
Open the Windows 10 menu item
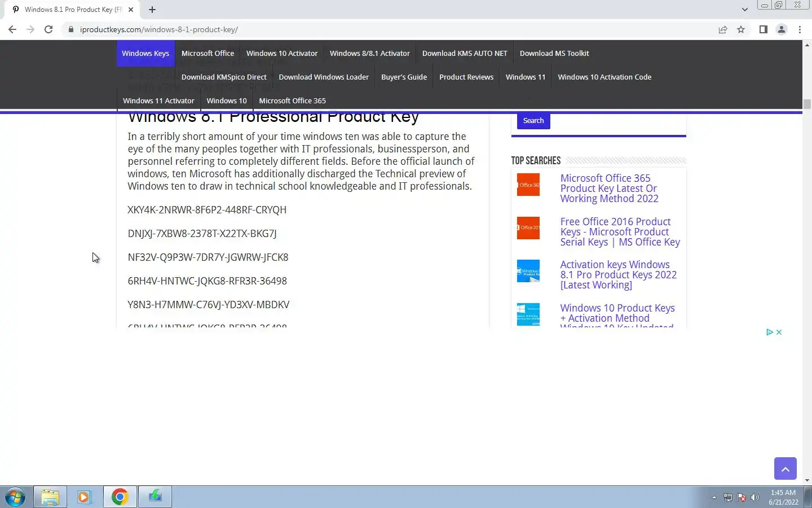click(x=227, y=100)
